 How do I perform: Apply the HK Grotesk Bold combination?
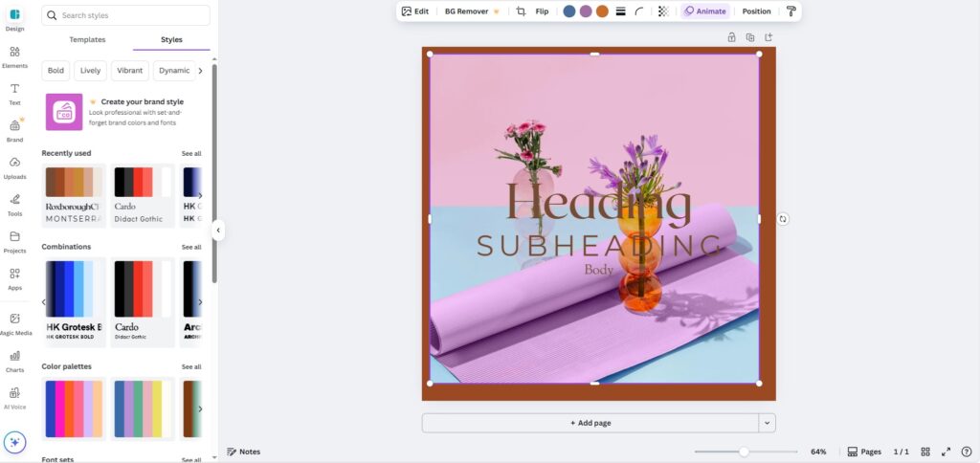74,301
